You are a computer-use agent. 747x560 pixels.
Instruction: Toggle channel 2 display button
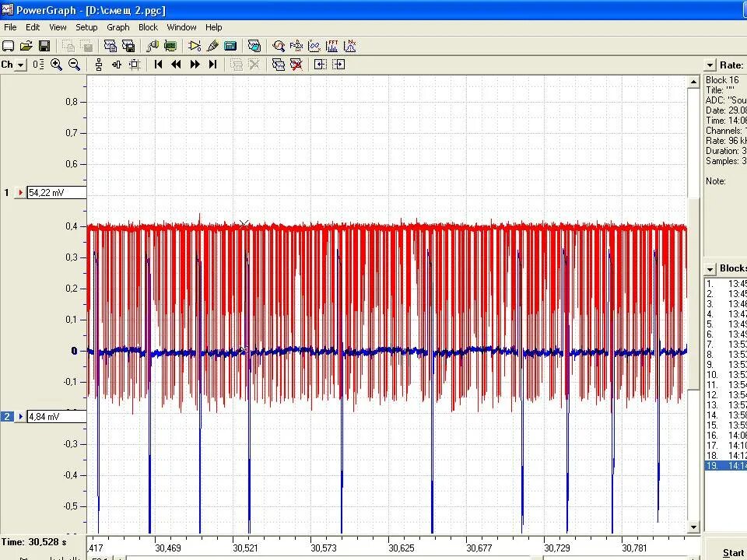click(7, 416)
